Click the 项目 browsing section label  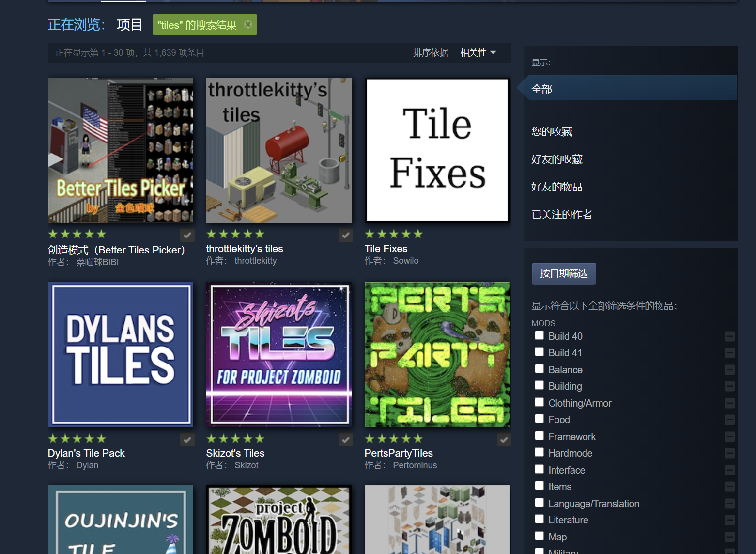[x=129, y=24]
